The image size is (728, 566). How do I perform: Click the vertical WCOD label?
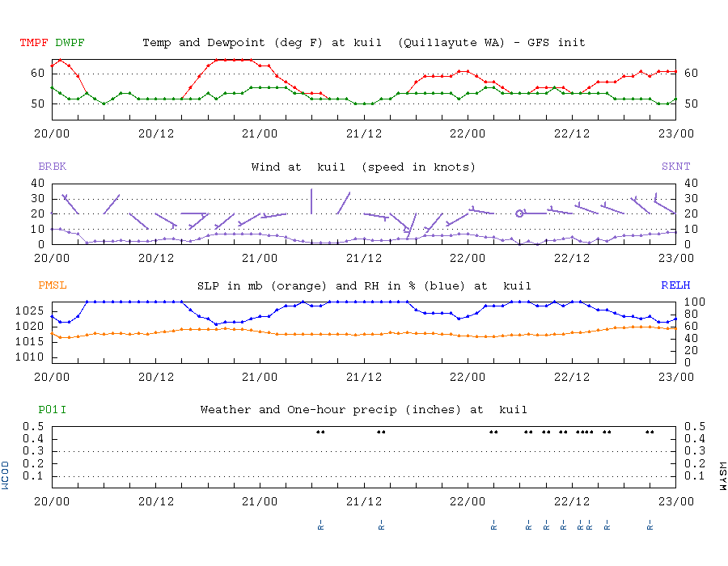coord(5,475)
